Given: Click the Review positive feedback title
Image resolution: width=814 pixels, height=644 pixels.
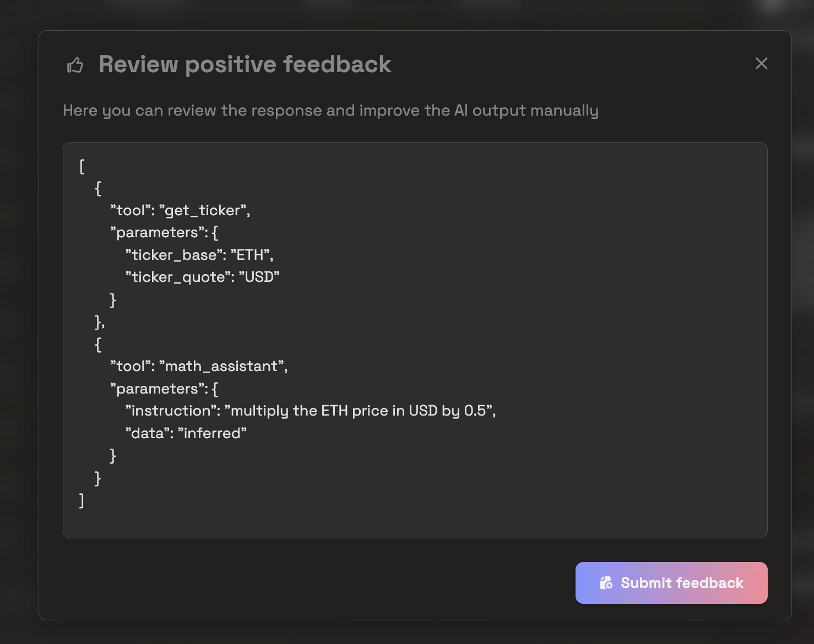Looking at the screenshot, I should click(244, 64).
